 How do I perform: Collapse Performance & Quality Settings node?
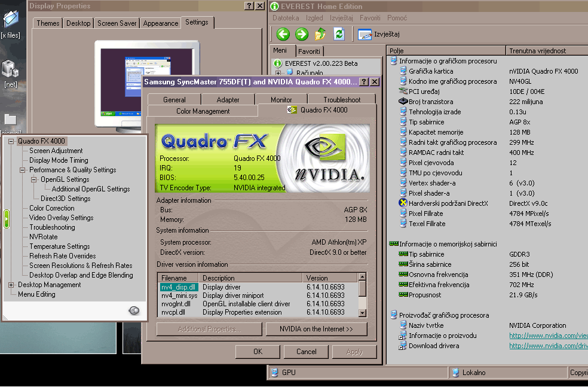(x=23, y=170)
